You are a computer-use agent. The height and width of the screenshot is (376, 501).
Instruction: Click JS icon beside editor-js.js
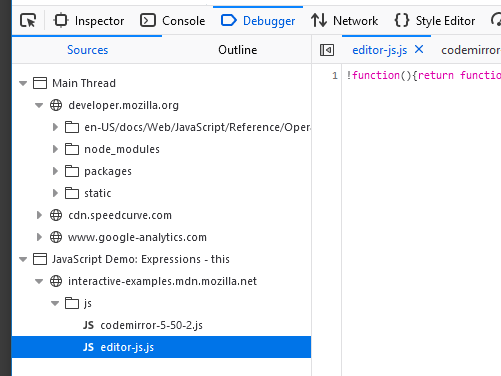coord(88,347)
